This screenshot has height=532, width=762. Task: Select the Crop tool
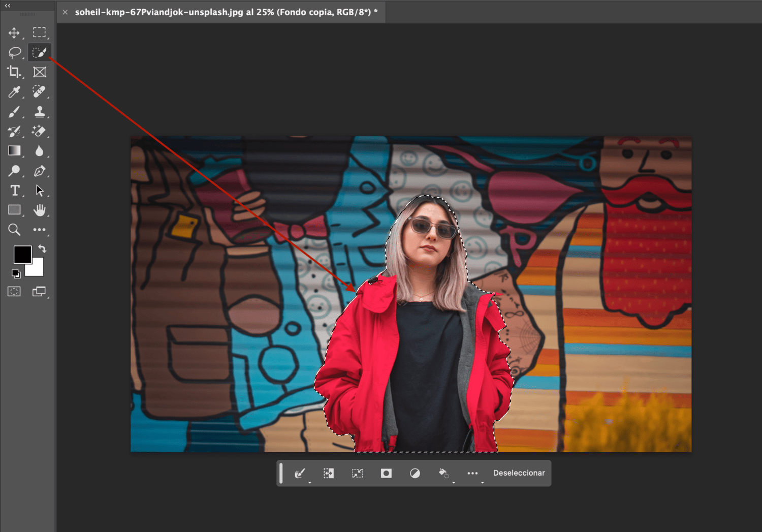14,72
